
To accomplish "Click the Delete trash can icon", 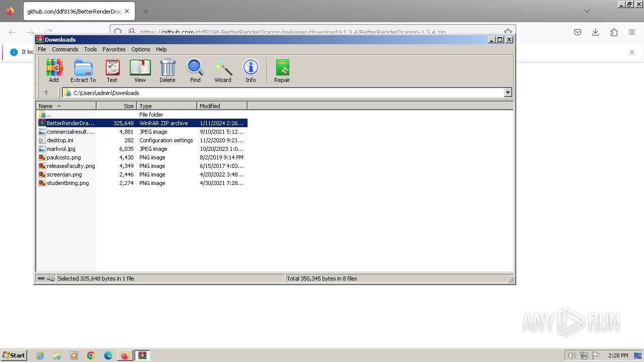I will tap(168, 70).
